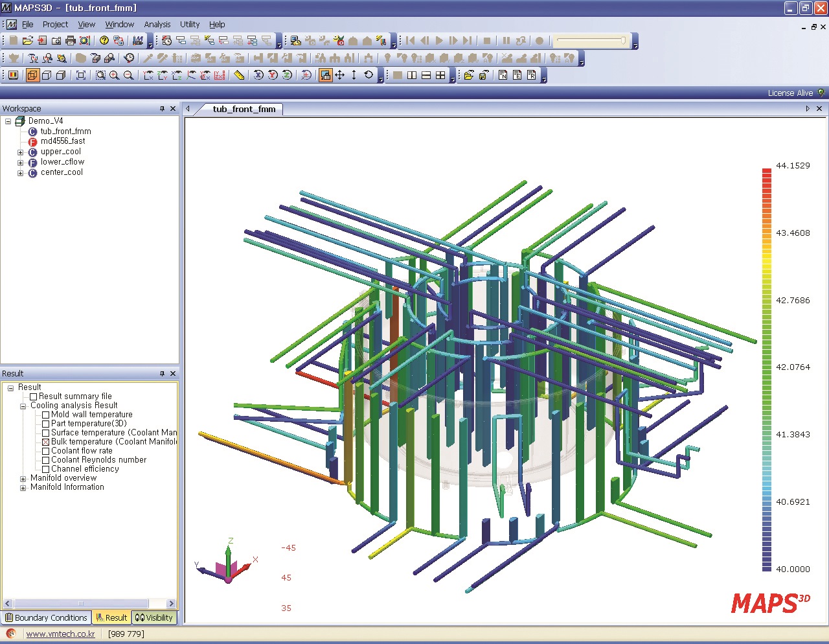Click the Zoom out magnifier icon
Viewport: 829px width, 644px height.
click(129, 75)
